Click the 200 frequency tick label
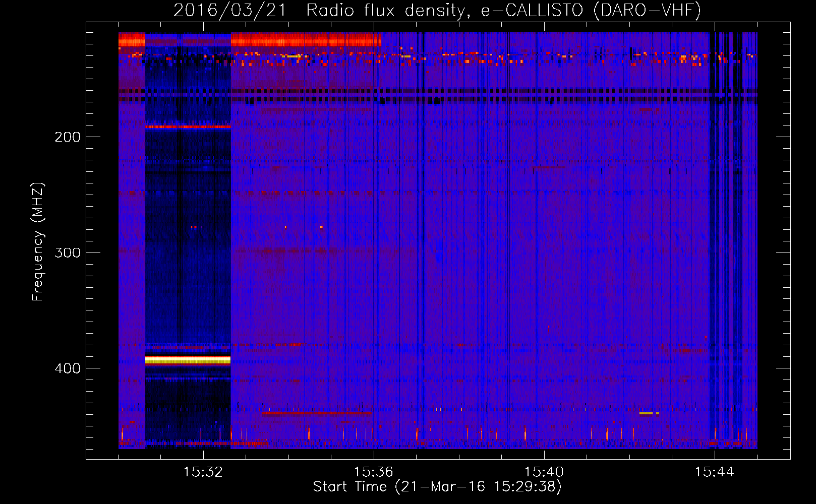This screenshot has width=816, height=504. 68,137
